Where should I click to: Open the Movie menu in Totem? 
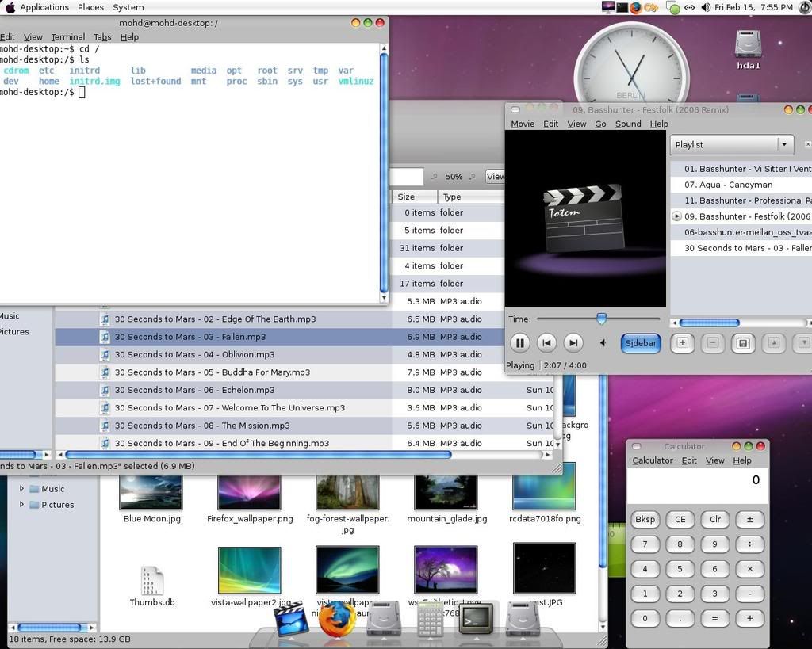[523, 124]
